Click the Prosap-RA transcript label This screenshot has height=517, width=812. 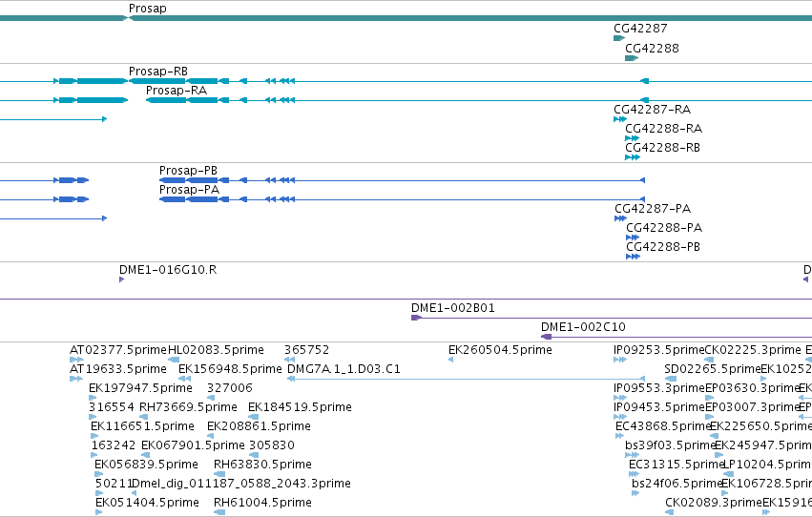tap(177, 90)
